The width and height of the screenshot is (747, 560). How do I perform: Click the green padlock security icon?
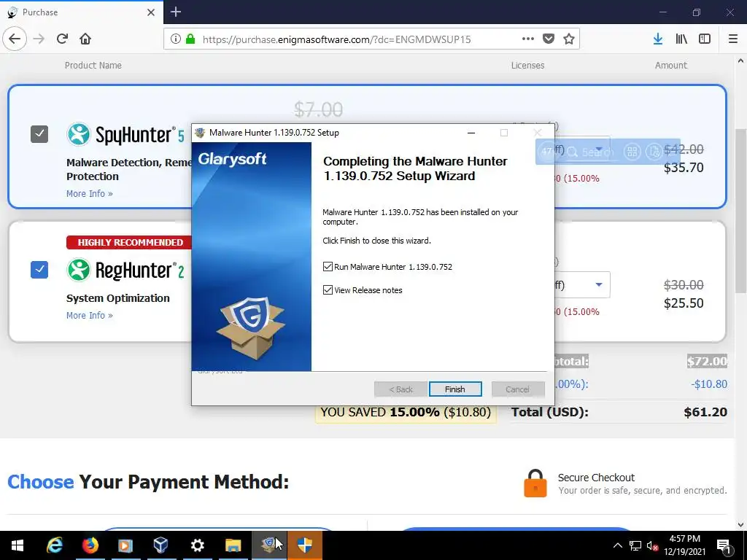point(190,39)
